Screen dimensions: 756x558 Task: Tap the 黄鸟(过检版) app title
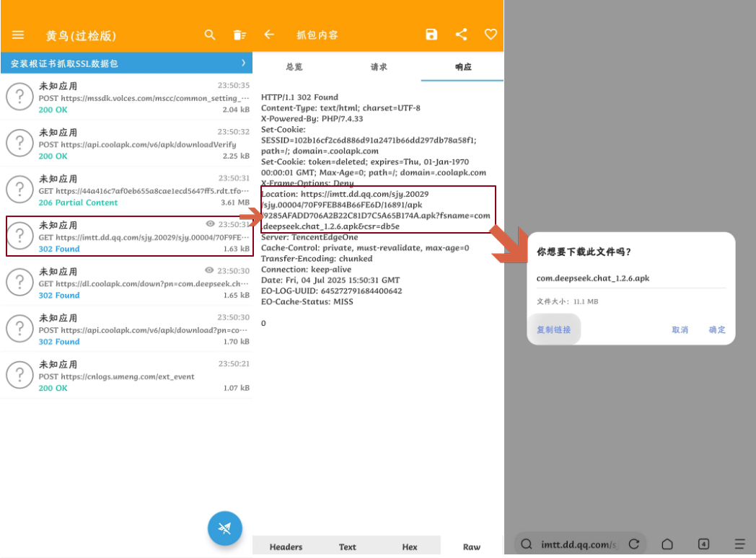pos(81,35)
